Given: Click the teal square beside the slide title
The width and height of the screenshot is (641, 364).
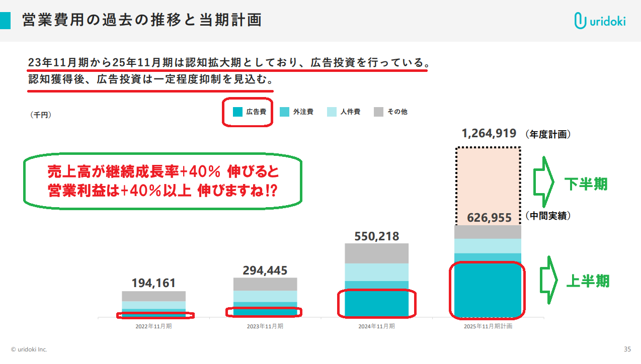Looking at the screenshot, I should [x=6, y=20].
